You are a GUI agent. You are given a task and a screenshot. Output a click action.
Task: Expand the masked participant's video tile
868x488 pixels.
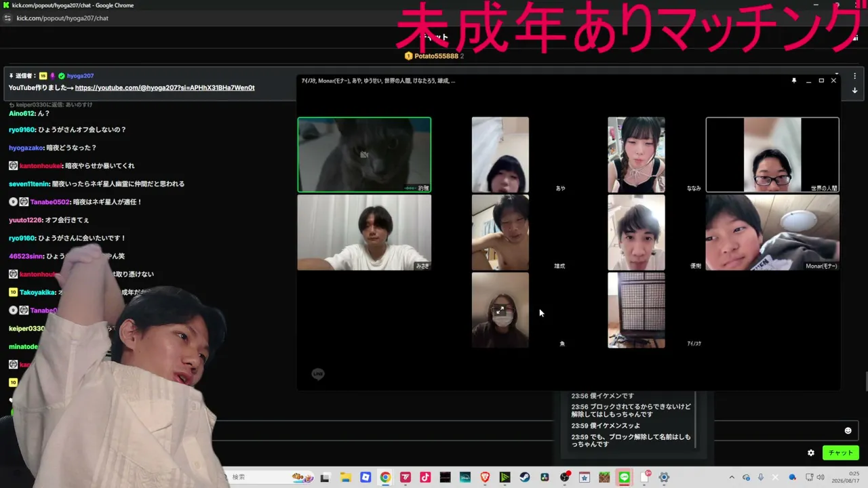coord(500,310)
